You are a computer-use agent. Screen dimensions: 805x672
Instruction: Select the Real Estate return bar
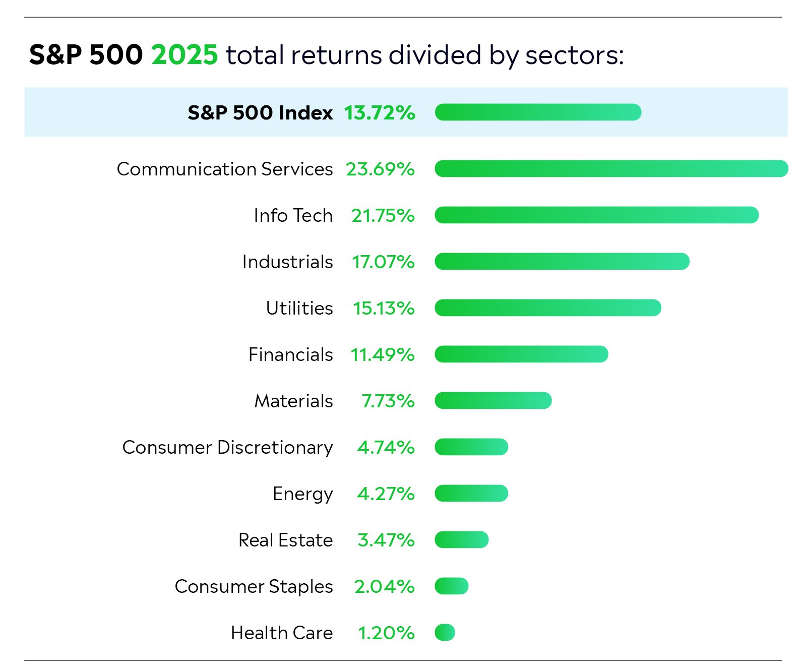pyautogui.click(x=461, y=540)
